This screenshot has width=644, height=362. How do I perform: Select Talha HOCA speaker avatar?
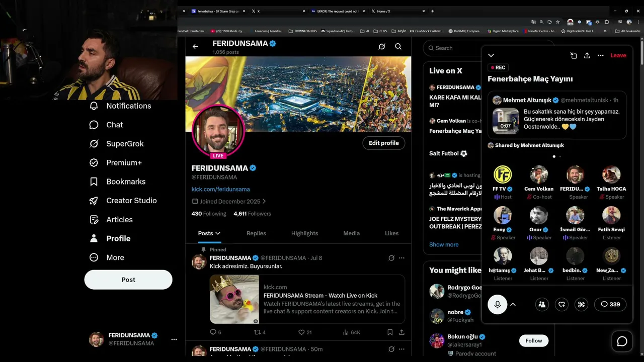pos(611,174)
